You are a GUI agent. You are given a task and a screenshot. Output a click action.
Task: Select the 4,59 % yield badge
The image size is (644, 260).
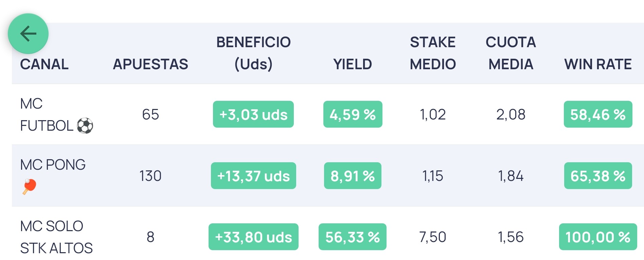click(x=353, y=114)
